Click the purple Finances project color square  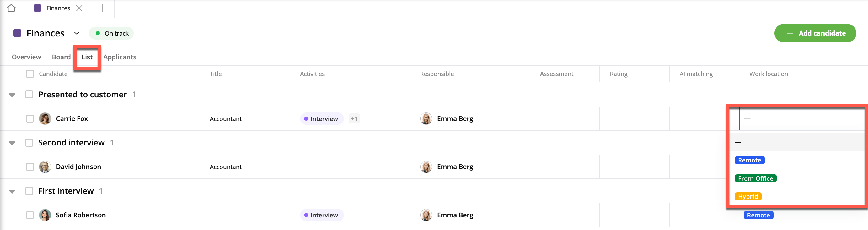18,33
